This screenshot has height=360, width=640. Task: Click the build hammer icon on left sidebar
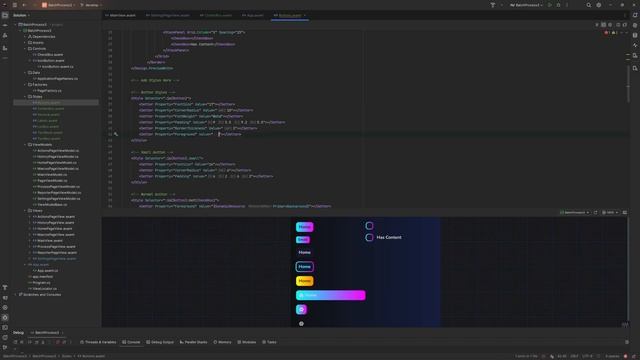[x=5, y=288]
